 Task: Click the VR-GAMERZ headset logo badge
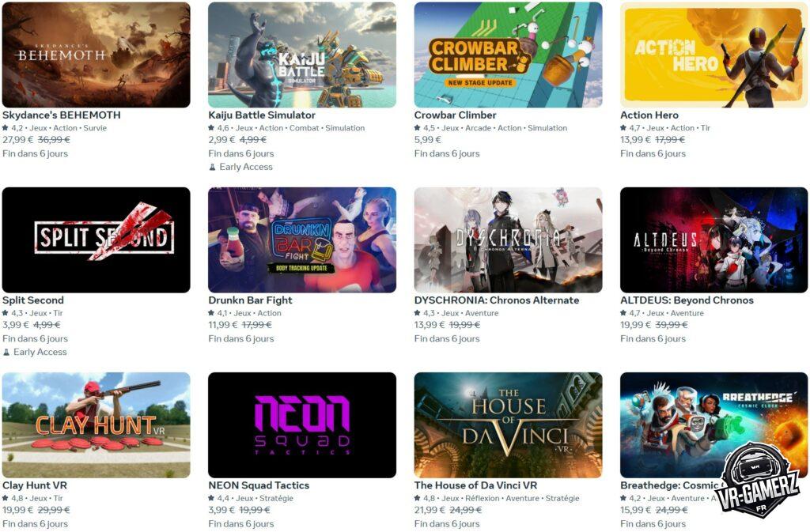click(759, 479)
